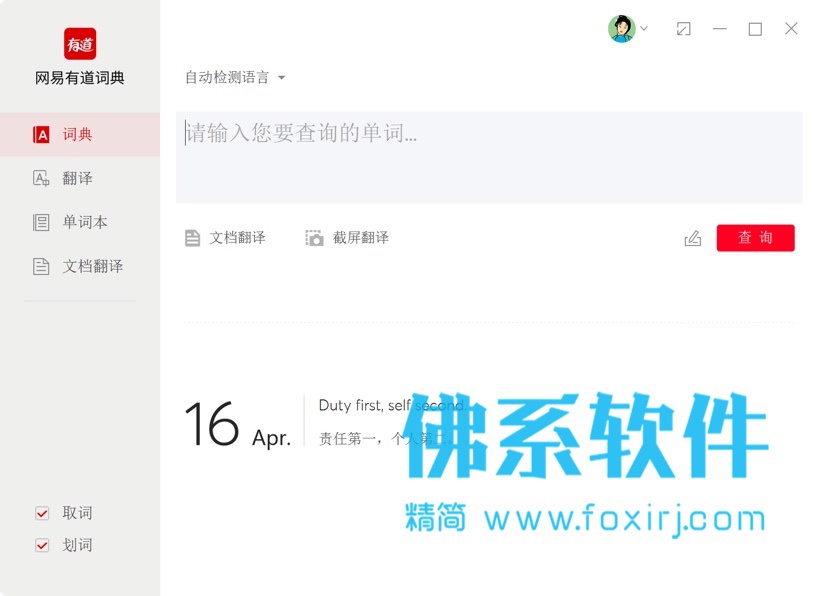Click the translate icon beside 翻译

click(x=41, y=178)
